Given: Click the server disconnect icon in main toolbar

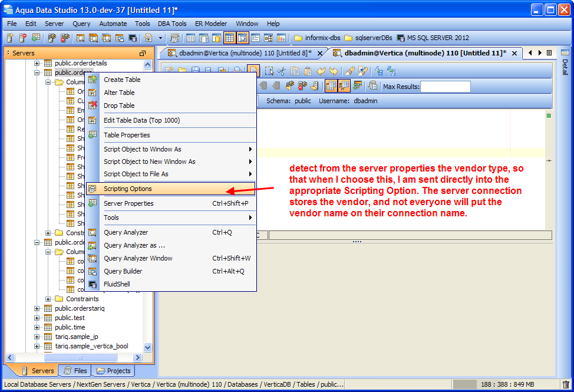Looking at the screenshot, I should pyautogui.click(x=65, y=38).
